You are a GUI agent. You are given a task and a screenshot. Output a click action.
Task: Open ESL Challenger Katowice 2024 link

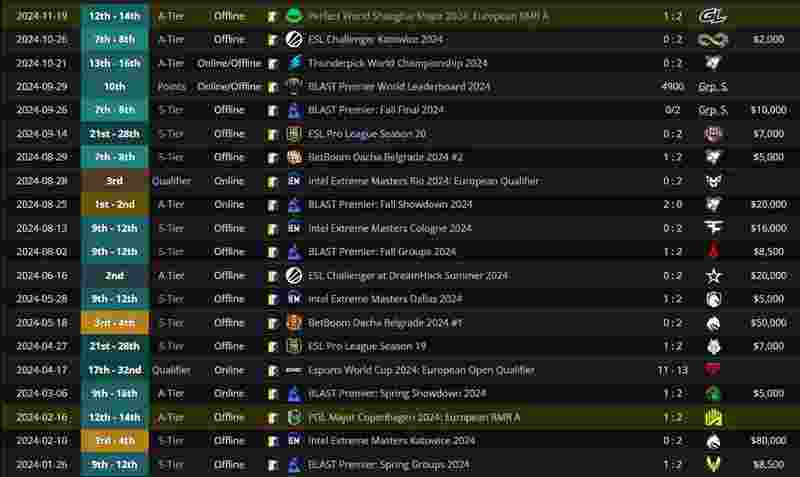(376, 39)
